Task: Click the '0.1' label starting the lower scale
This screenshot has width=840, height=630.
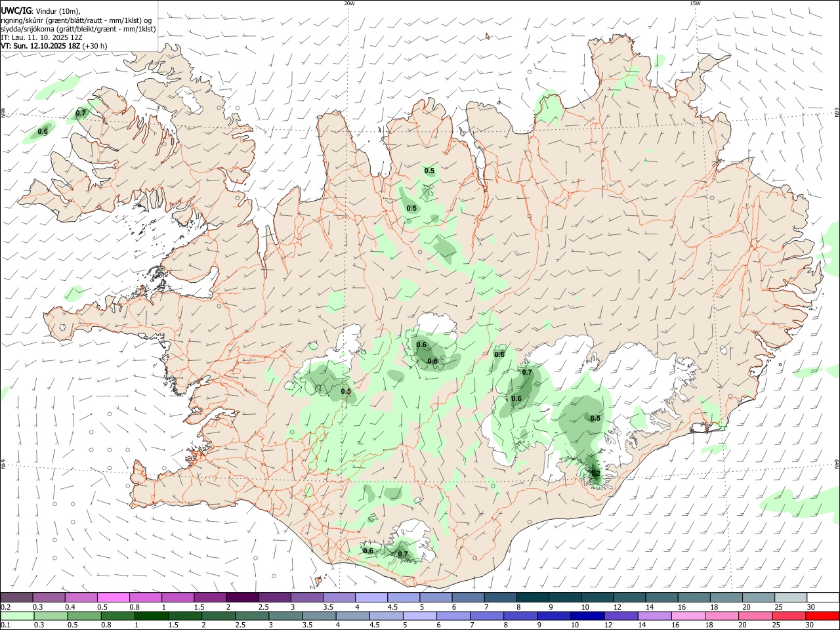Action: [x=6, y=625]
